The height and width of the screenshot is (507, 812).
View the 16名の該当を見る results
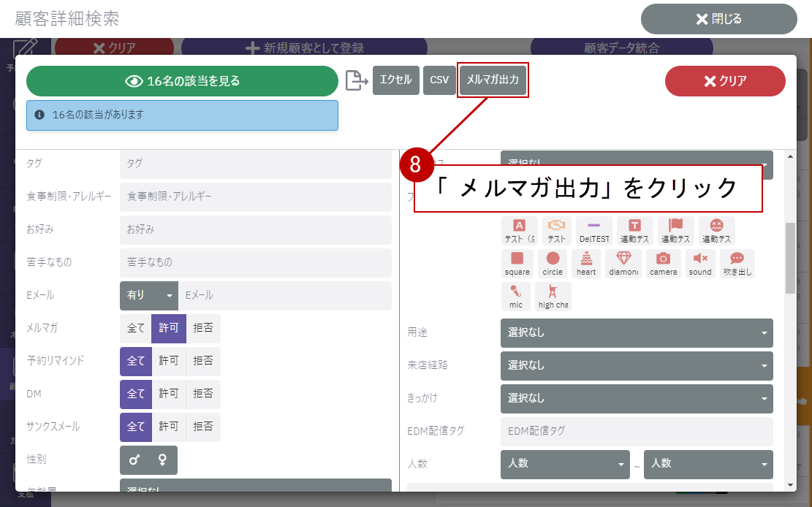[x=183, y=81]
